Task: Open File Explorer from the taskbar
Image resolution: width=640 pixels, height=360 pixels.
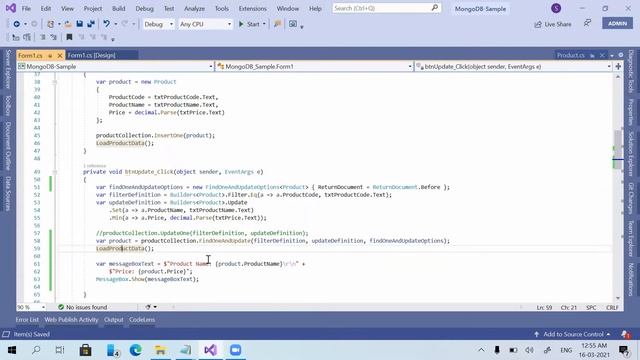Action: [x=160, y=350]
